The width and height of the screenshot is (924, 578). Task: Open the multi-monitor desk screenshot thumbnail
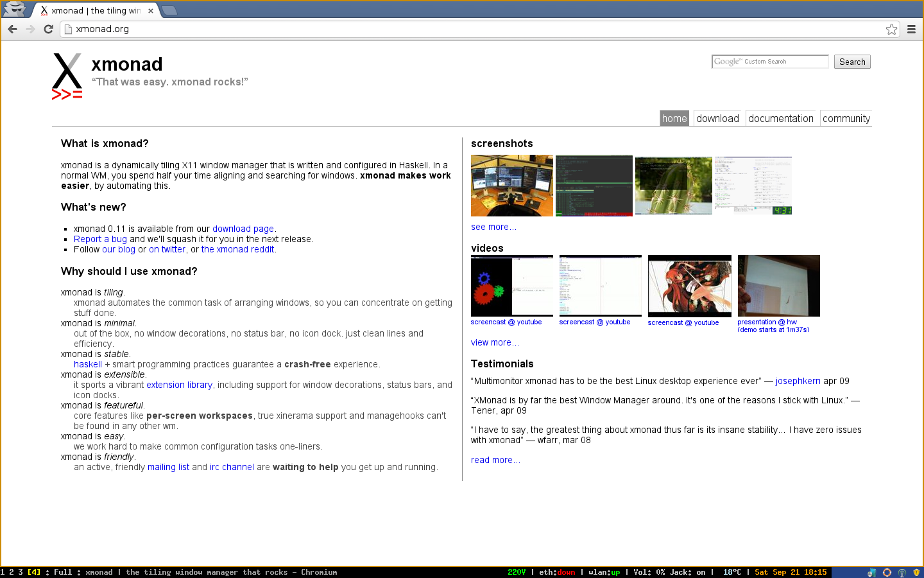[x=512, y=186]
